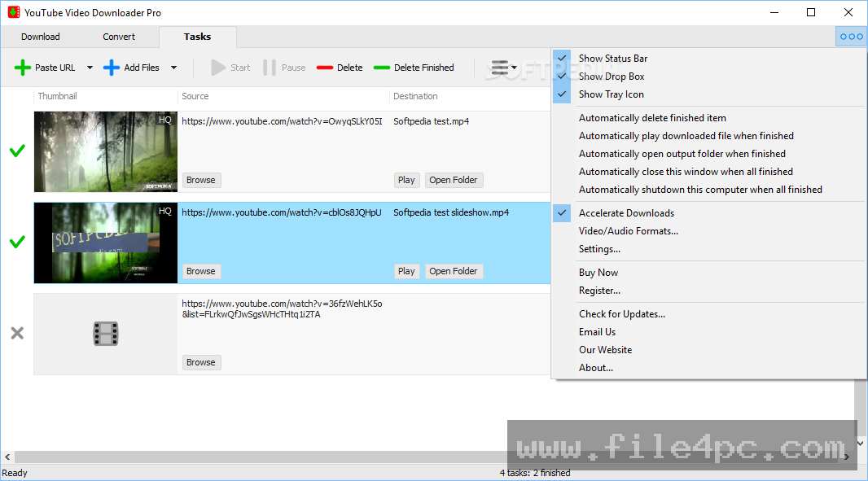Enable Automatically shutdown this computer option
Viewport: 868px width, 481px height.
[700, 190]
